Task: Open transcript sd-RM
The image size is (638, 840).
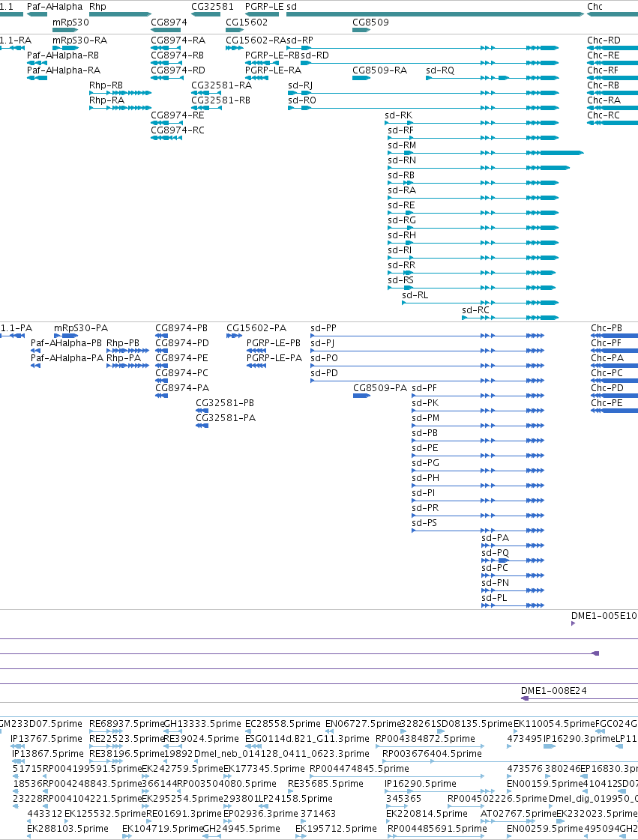Action: (402, 145)
